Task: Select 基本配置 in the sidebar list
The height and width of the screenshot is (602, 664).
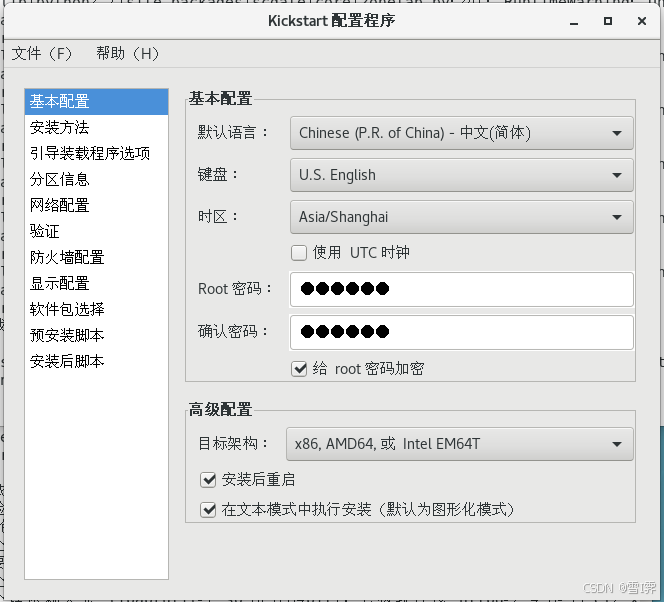Action: (97, 102)
